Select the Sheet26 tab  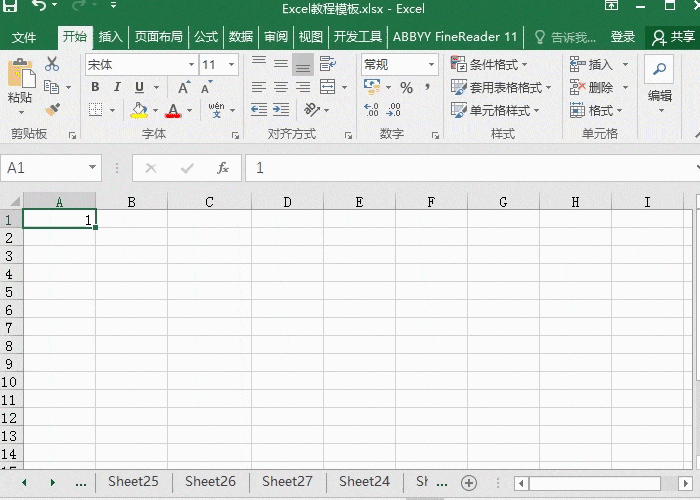pyautogui.click(x=210, y=481)
